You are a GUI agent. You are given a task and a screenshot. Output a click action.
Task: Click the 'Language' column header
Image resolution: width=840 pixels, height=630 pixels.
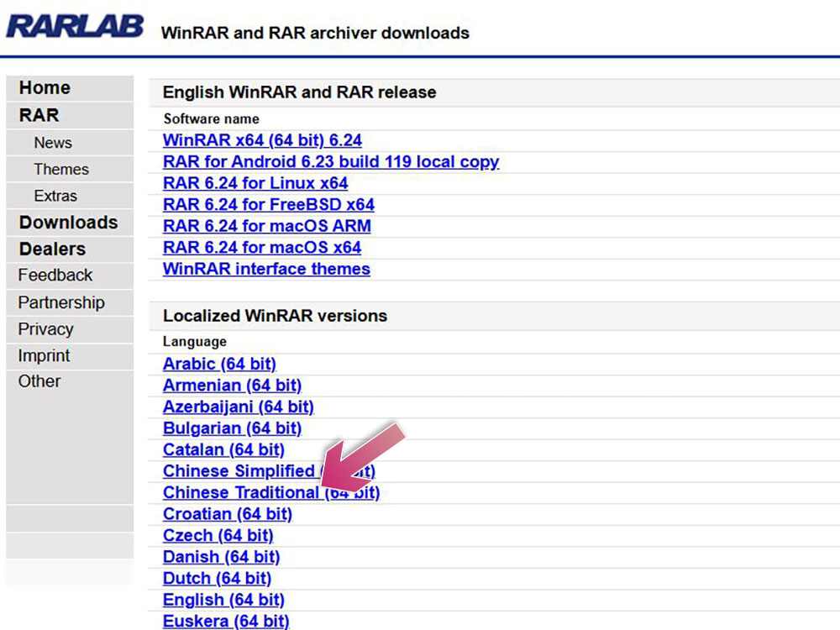point(195,342)
